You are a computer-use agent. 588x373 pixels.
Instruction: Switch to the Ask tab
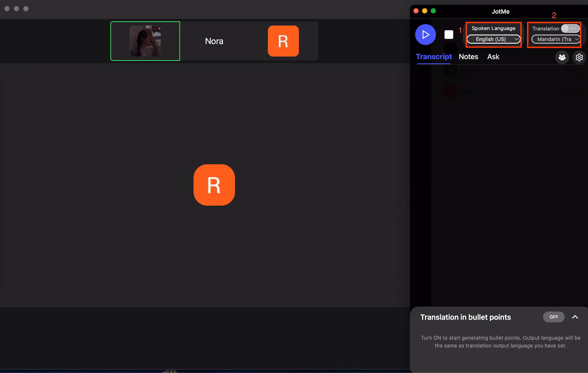(x=493, y=57)
